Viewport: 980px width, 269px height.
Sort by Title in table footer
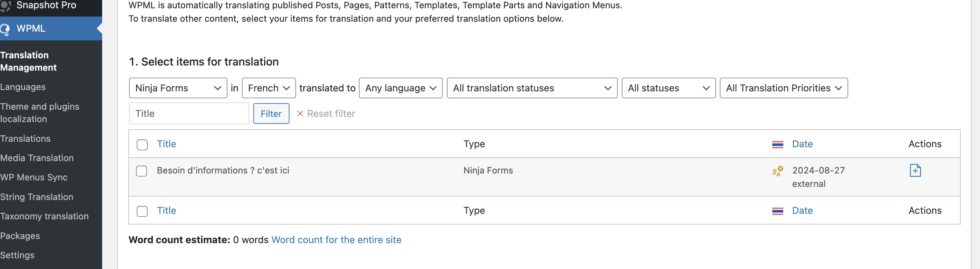coord(166,210)
